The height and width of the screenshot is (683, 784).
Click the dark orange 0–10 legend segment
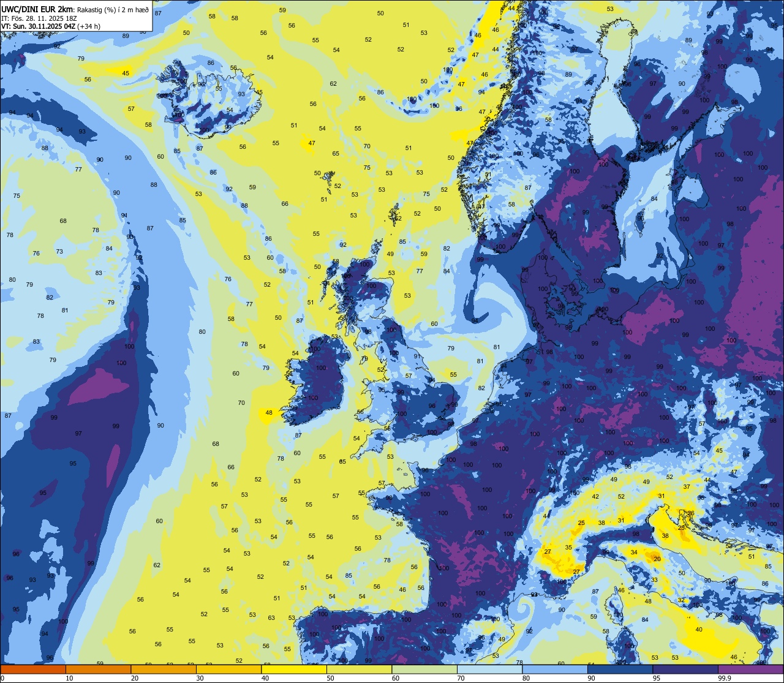33,670
